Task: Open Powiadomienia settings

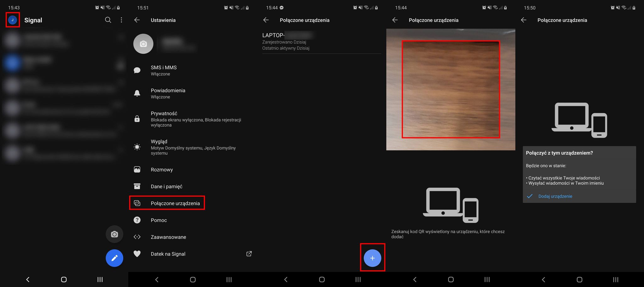Action: point(193,93)
